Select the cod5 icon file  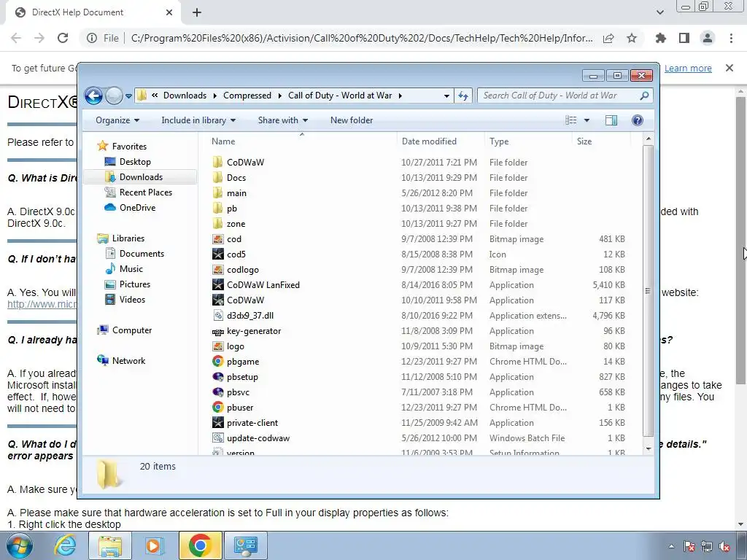217,254
